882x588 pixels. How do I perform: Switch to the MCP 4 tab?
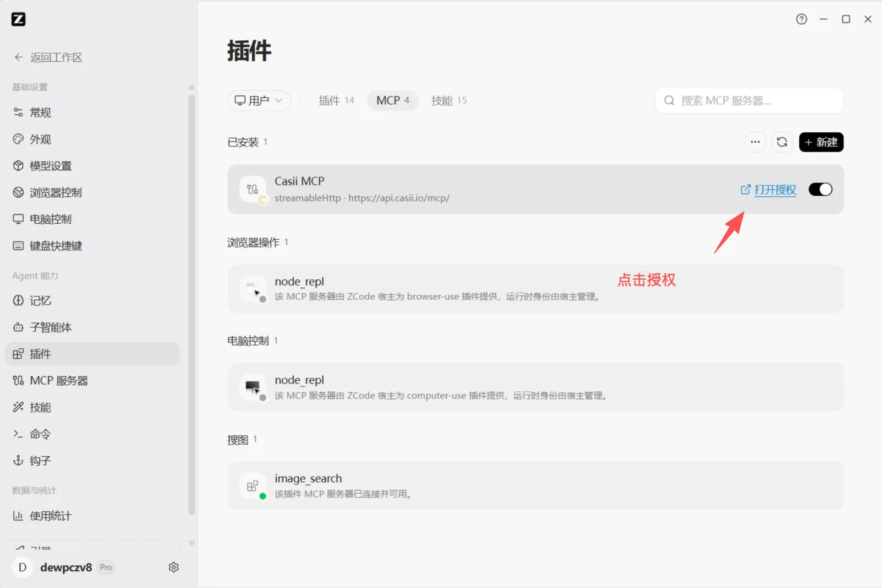tap(393, 100)
